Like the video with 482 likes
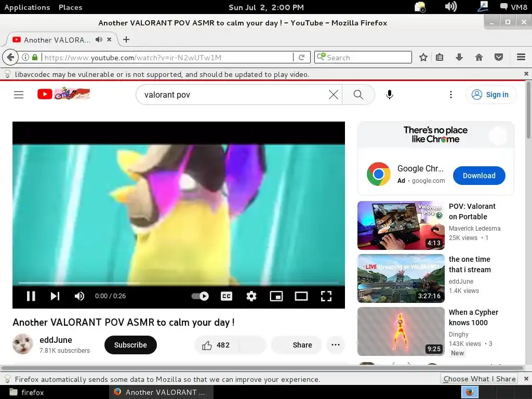 pyautogui.click(x=217, y=345)
